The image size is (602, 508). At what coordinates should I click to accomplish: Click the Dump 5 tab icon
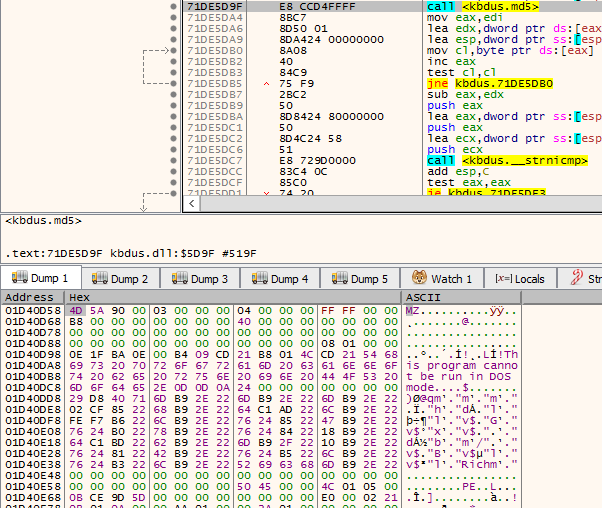point(339,278)
